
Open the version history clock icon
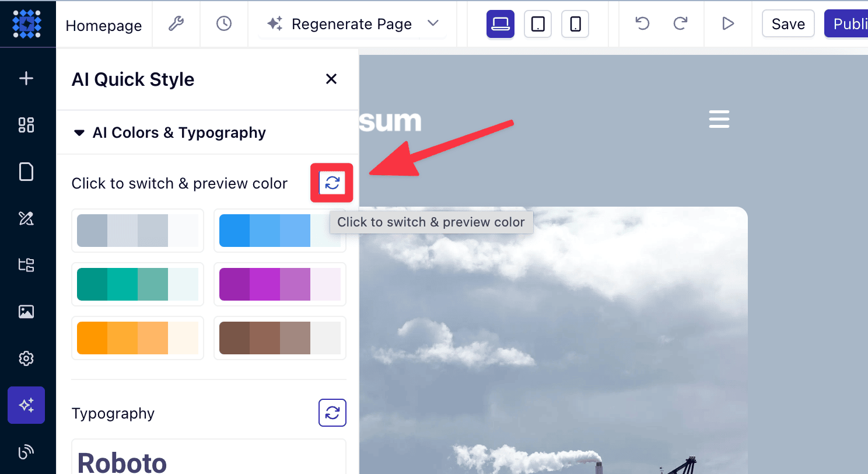click(224, 24)
